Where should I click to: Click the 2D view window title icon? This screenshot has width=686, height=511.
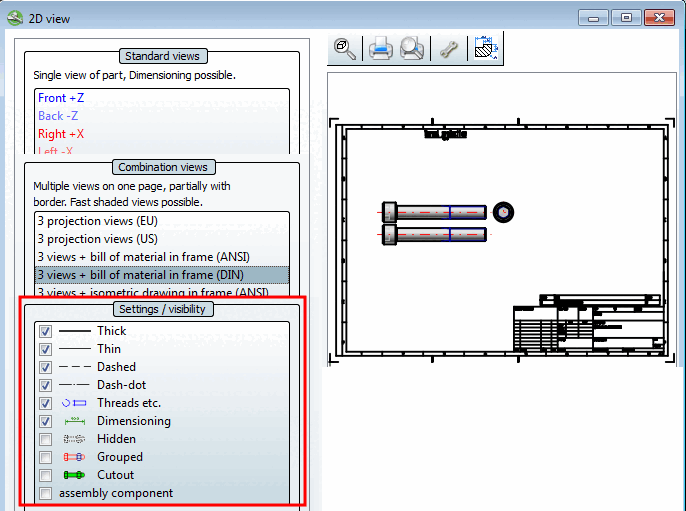pyautogui.click(x=15, y=18)
